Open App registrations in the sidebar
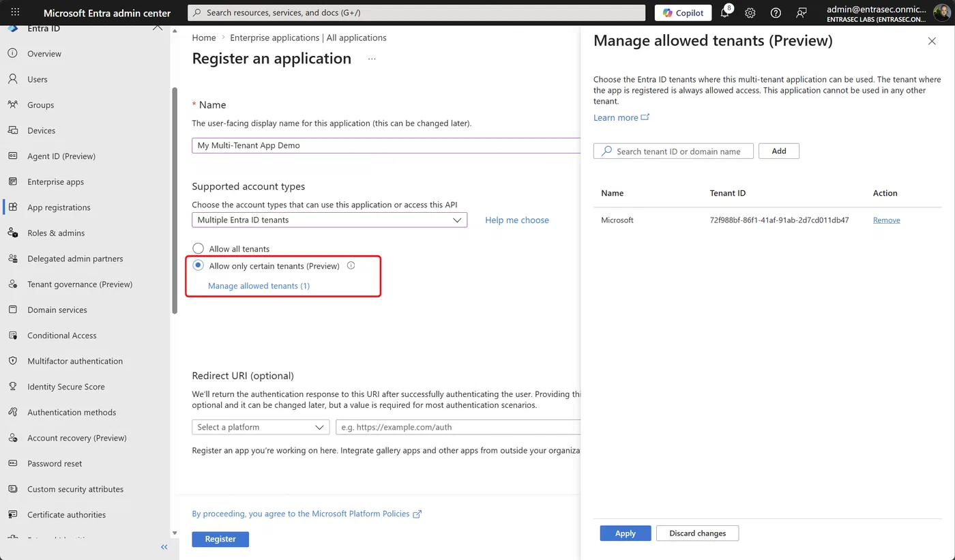The width and height of the screenshot is (955, 560). pyautogui.click(x=59, y=207)
